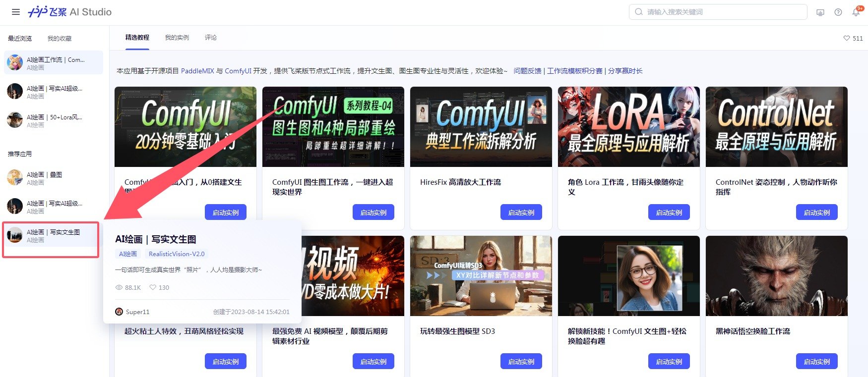The image size is (868, 377).
Task: Click popup title AI绘画 | 写实文生图
Action: coord(156,239)
